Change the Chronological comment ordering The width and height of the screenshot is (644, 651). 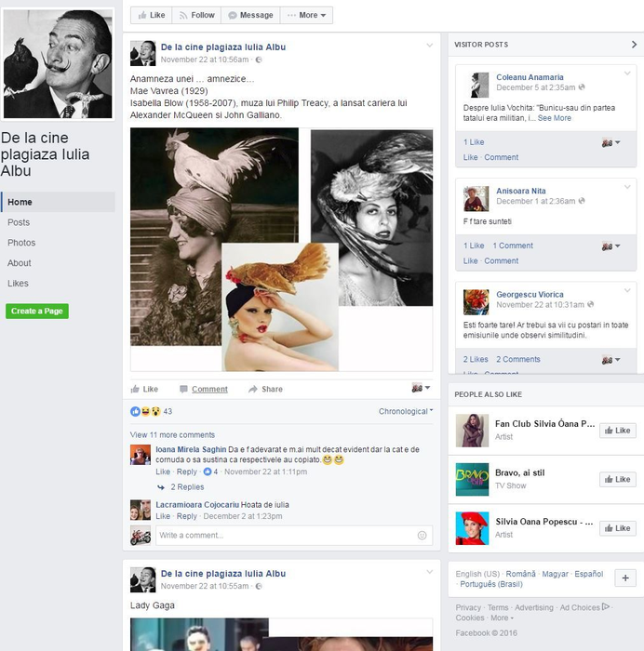tap(406, 411)
